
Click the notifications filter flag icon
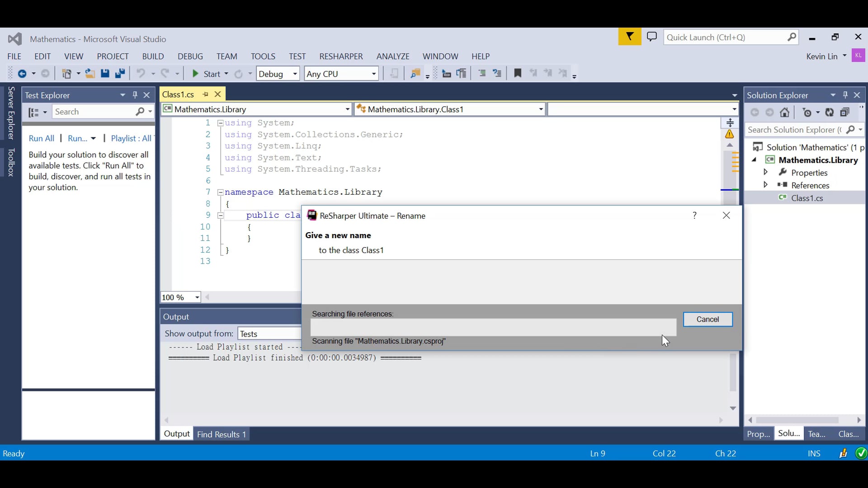click(629, 37)
